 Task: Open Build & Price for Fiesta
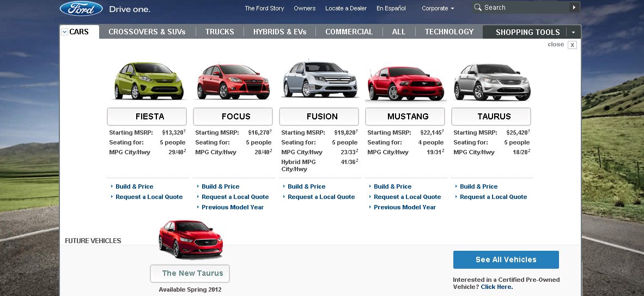point(135,186)
